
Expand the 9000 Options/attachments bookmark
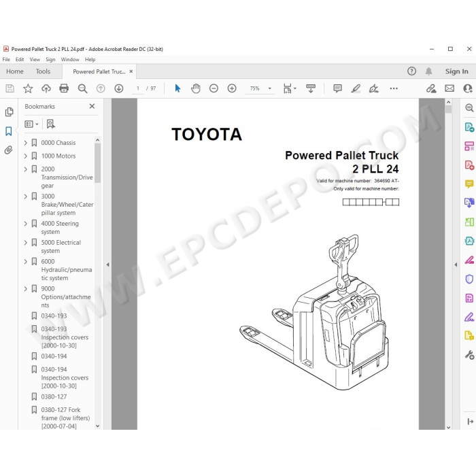(x=26, y=289)
